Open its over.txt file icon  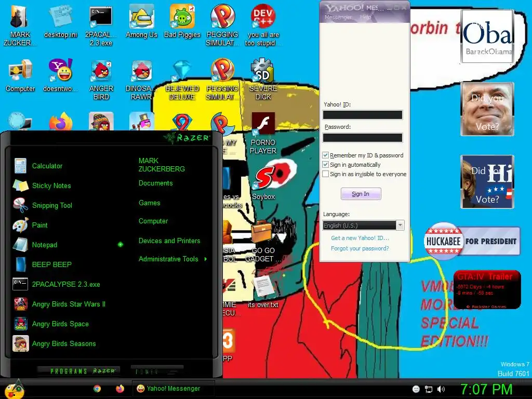click(x=263, y=291)
